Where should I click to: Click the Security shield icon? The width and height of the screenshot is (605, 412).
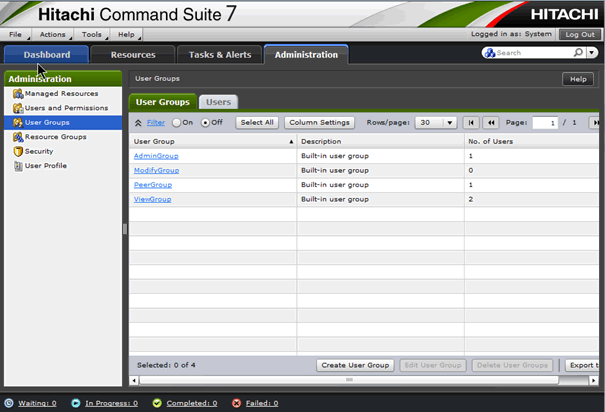click(18, 151)
